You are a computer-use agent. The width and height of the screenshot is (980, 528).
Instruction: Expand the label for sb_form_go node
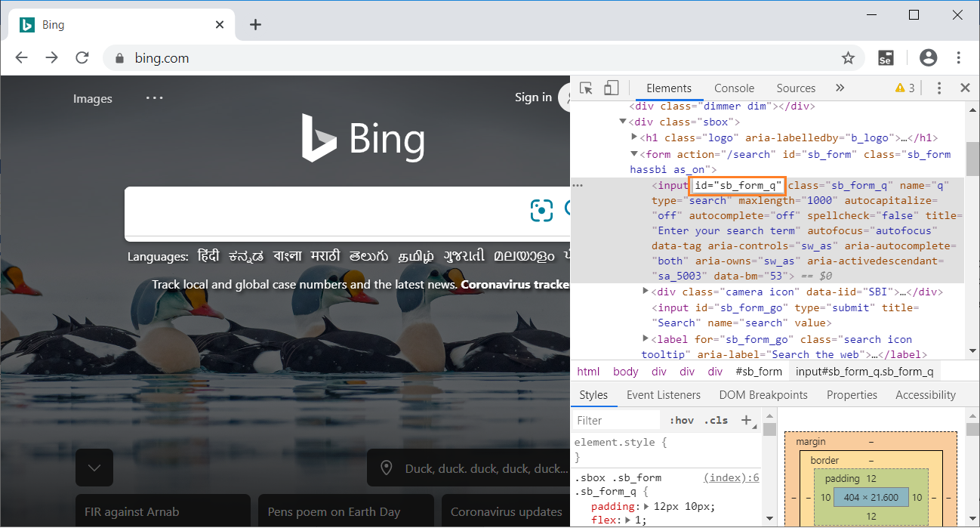646,339
